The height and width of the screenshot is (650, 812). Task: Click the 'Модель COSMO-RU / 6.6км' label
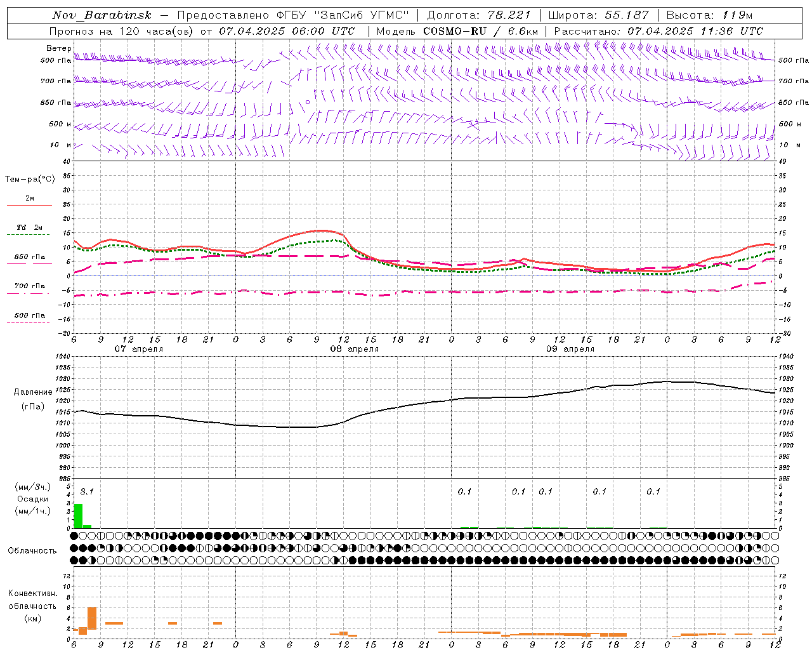pyautogui.click(x=457, y=31)
